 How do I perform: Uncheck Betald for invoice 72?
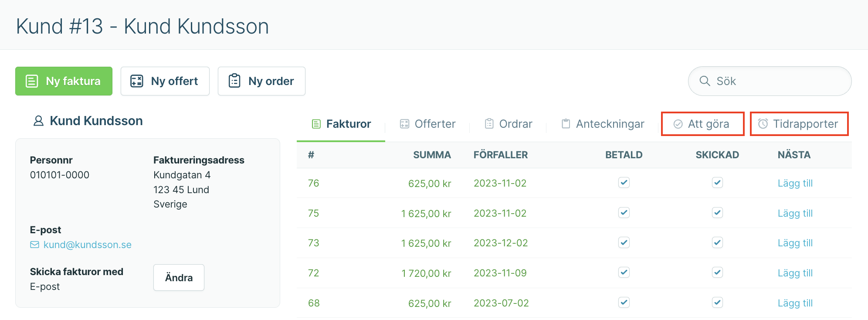[624, 272]
